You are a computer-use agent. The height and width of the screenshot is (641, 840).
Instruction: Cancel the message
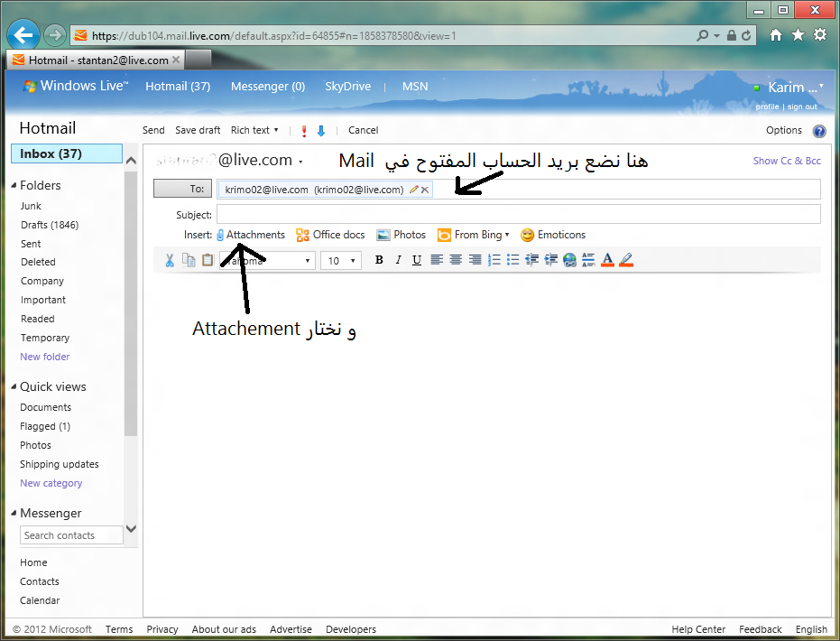click(364, 130)
